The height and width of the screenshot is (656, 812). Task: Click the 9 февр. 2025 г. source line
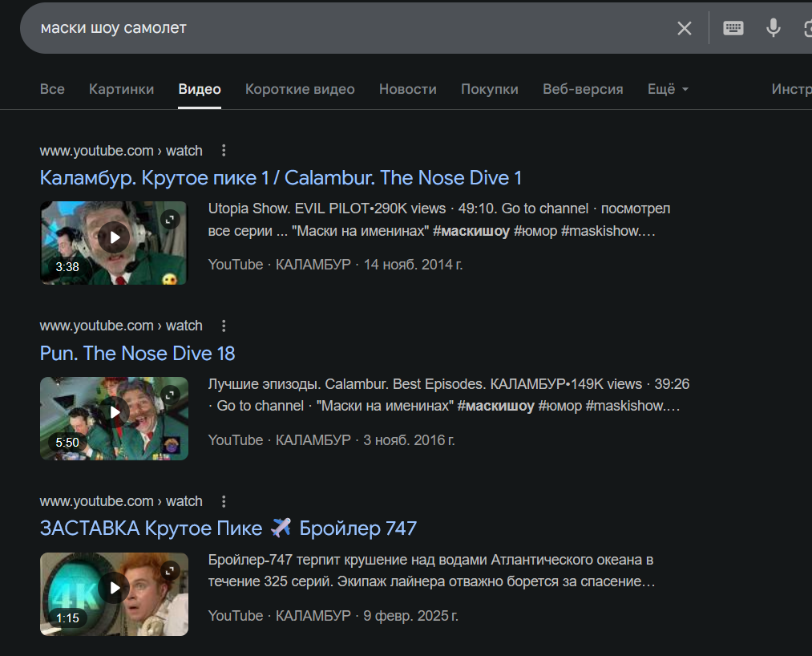(333, 616)
